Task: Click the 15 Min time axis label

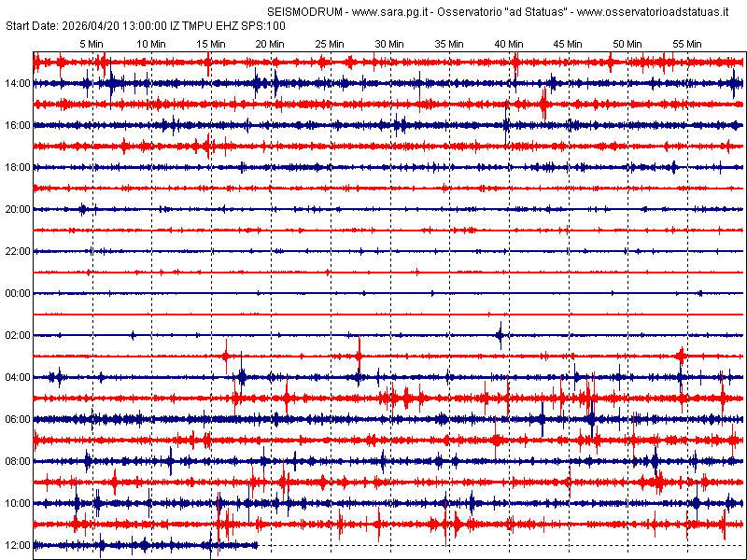Action: pyautogui.click(x=211, y=44)
